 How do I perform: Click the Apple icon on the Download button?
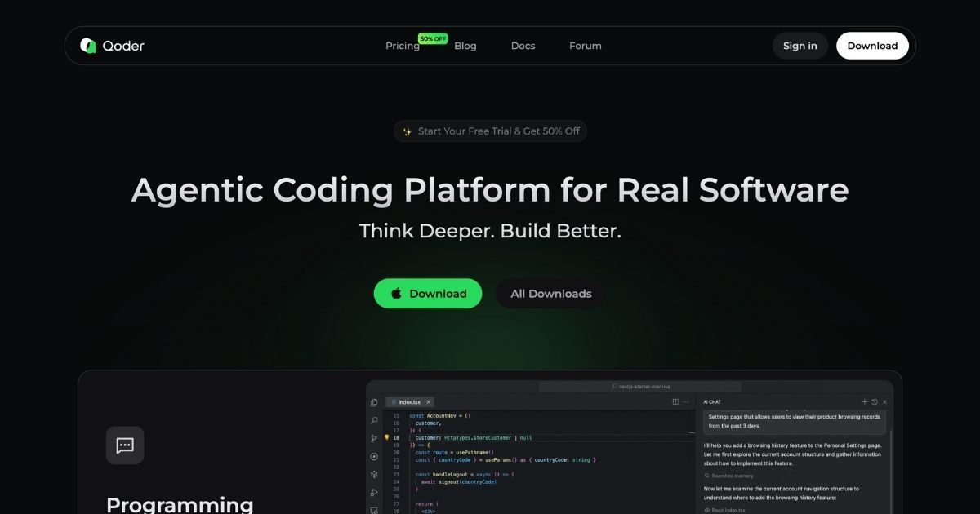click(x=396, y=293)
